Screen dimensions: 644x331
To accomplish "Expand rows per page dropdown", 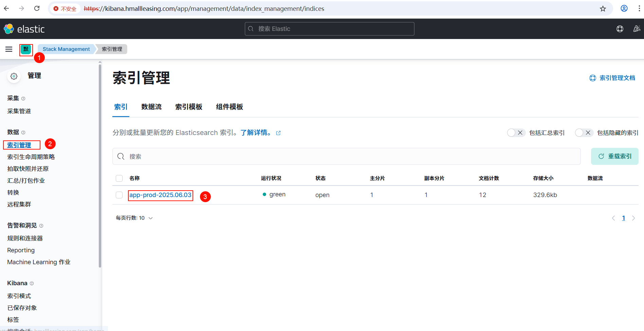I will pyautogui.click(x=134, y=218).
